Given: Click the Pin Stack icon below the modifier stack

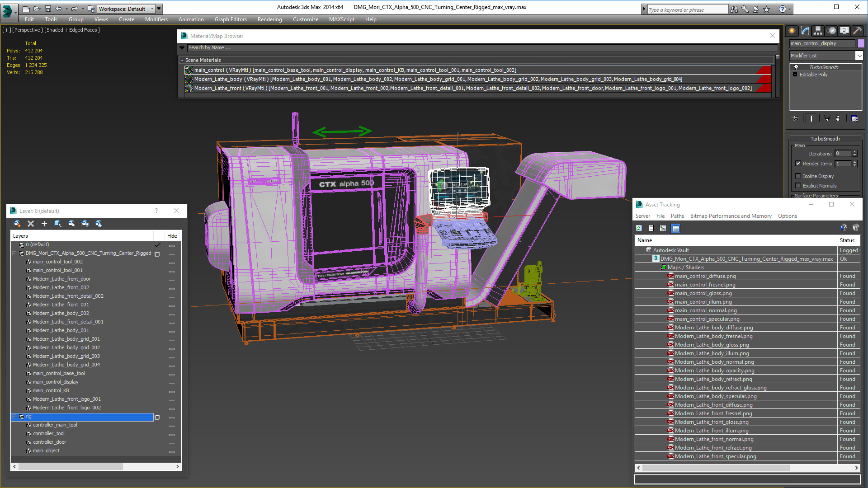Looking at the screenshot, I should tap(796, 118).
